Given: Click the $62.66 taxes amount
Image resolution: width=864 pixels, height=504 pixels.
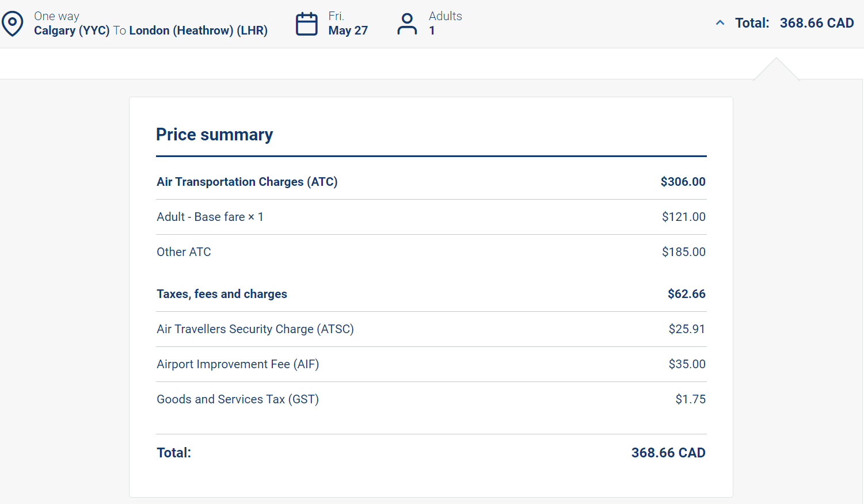Looking at the screenshot, I should tap(686, 294).
